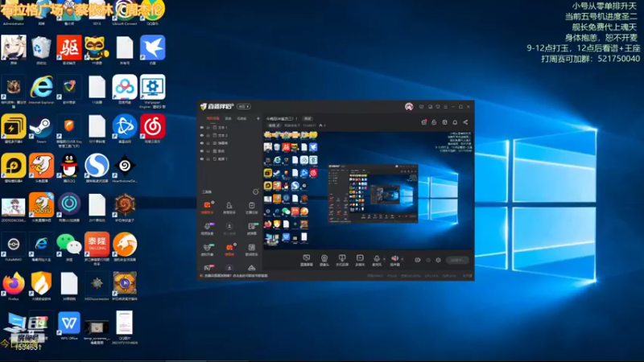Open clipboard-check toolbox tool
The height and width of the screenshot is (362, 644).
251,207
